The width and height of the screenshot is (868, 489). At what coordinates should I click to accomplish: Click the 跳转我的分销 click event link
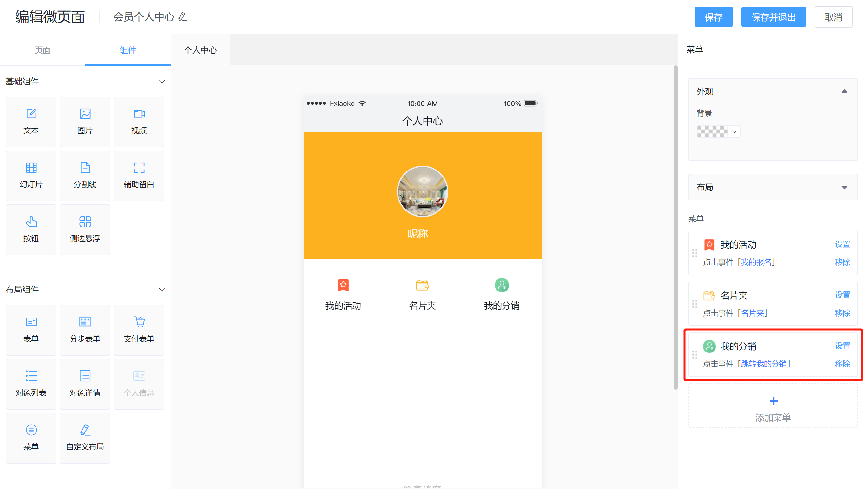click(x=764, y=364)
